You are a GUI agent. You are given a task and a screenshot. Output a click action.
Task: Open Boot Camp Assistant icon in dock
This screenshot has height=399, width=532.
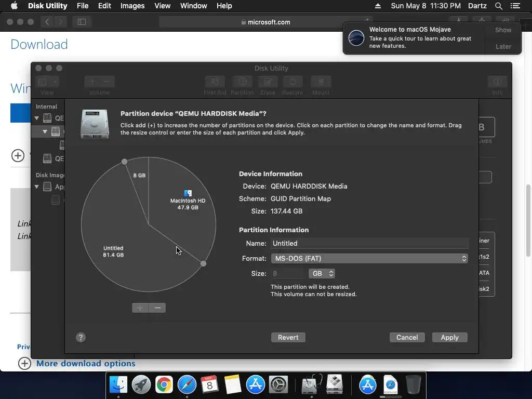(335, 384)
